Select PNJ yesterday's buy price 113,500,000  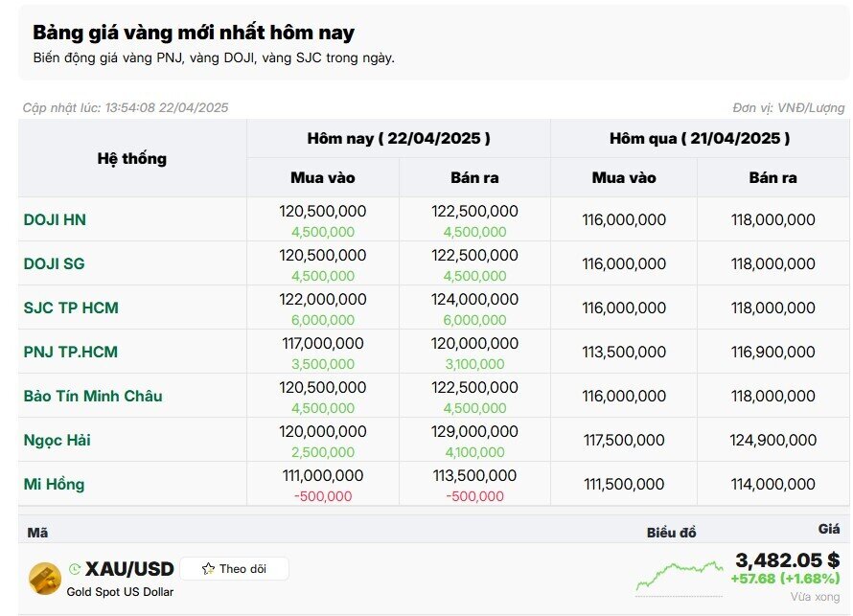[x=624, y=352]
